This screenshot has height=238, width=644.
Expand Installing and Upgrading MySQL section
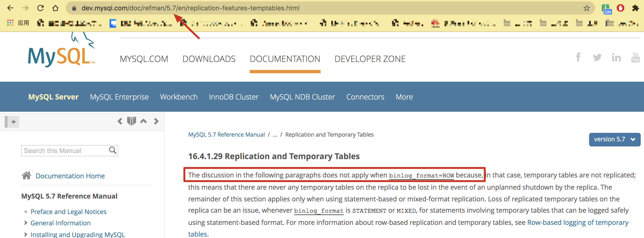point(26,234)
